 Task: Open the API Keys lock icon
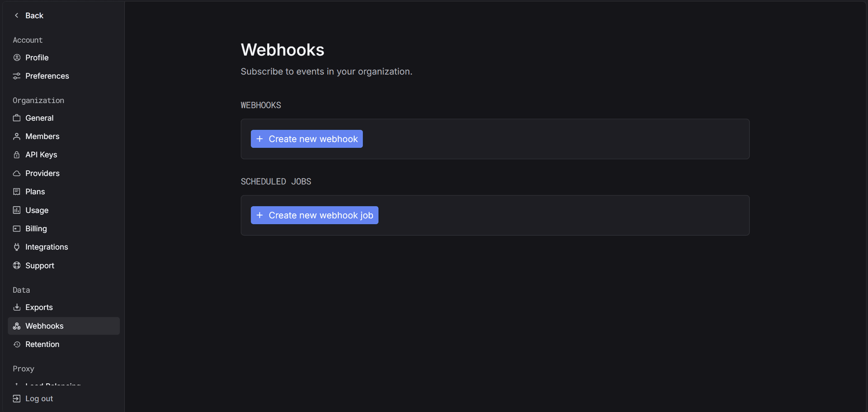17,154
